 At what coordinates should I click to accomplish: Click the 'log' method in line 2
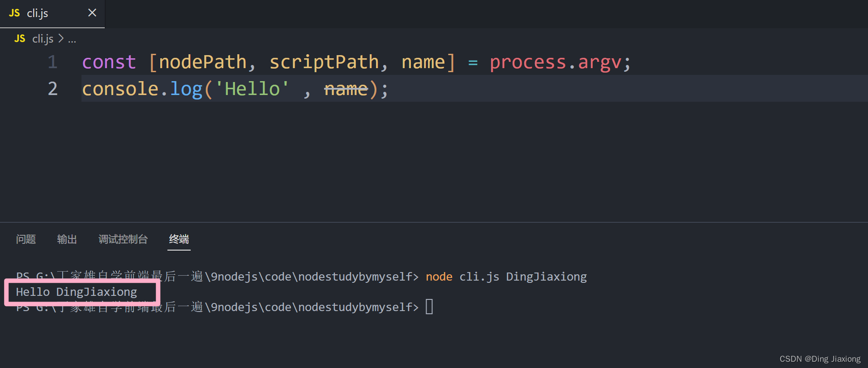(x=186, y=90)
